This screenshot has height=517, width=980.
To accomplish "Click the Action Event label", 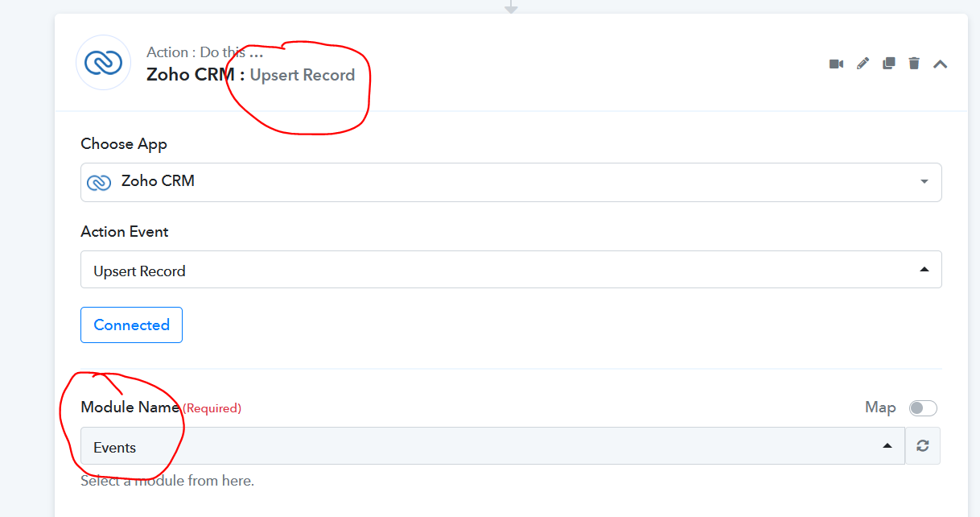I will pyautogui.click(x=125, y=232).
